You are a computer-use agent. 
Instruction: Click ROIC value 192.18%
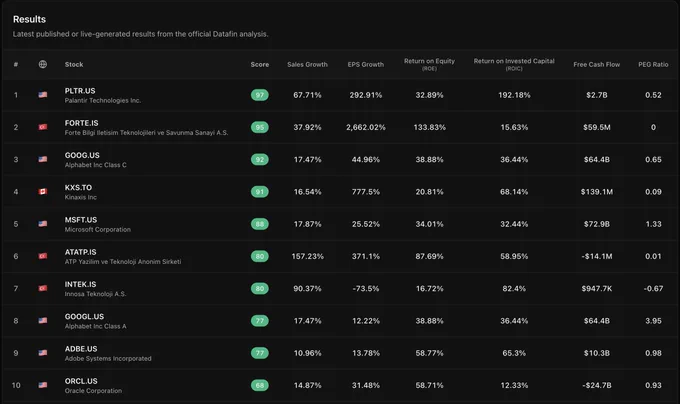pos(514,95)
